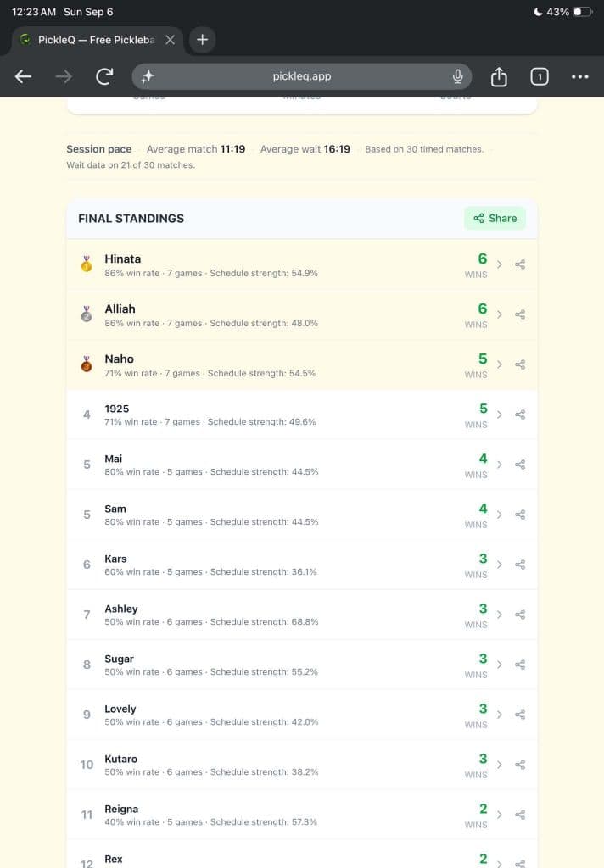Screen dimensions: 604x868
Task: Share Hinata's result using the share icon
Action: tap(520, 264)
